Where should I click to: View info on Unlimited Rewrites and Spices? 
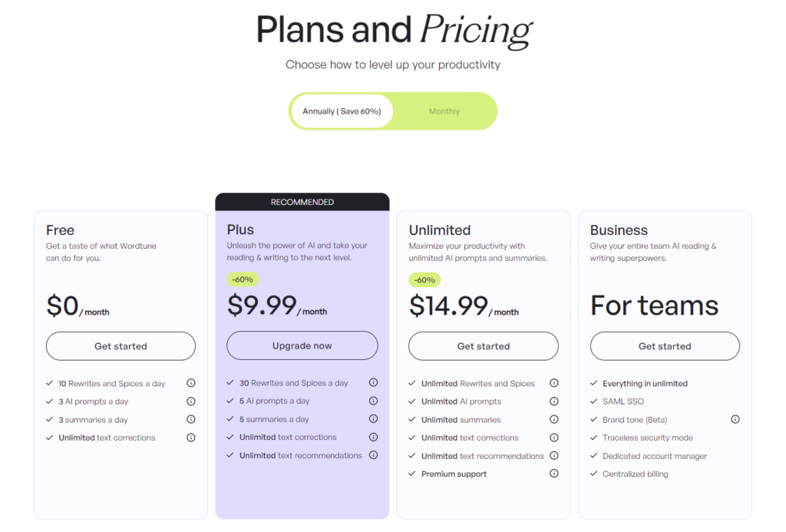click(x=554, y=382)
